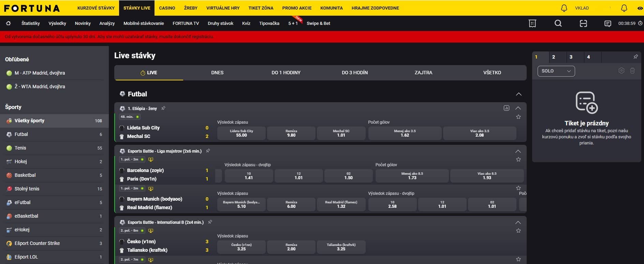Open notifications bell left of VKLAD
644x264 pixels.
pyautogui.click(x=564, y=8)
